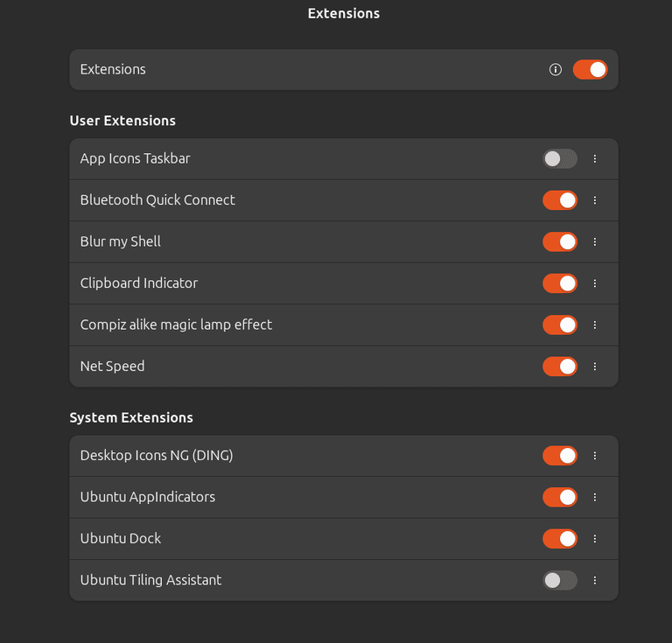Open three-dot menu for Desktop Icons NG

[x=595, y=456]
